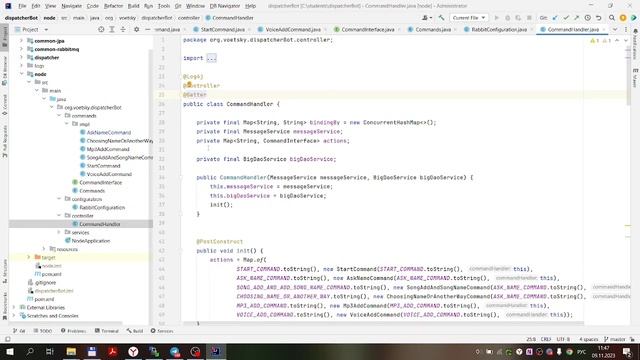
Task: Click the Build project hammer icon
Action: (x=441, y=18)
